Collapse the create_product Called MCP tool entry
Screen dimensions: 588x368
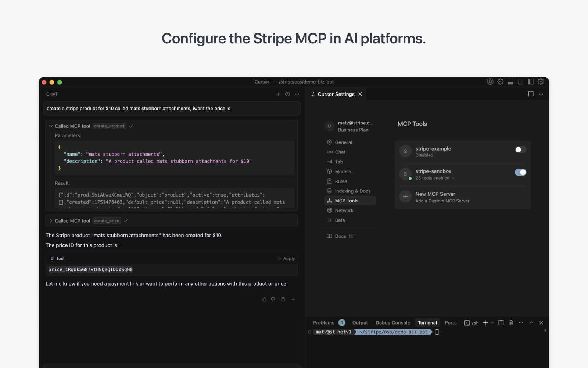(51, 126)
